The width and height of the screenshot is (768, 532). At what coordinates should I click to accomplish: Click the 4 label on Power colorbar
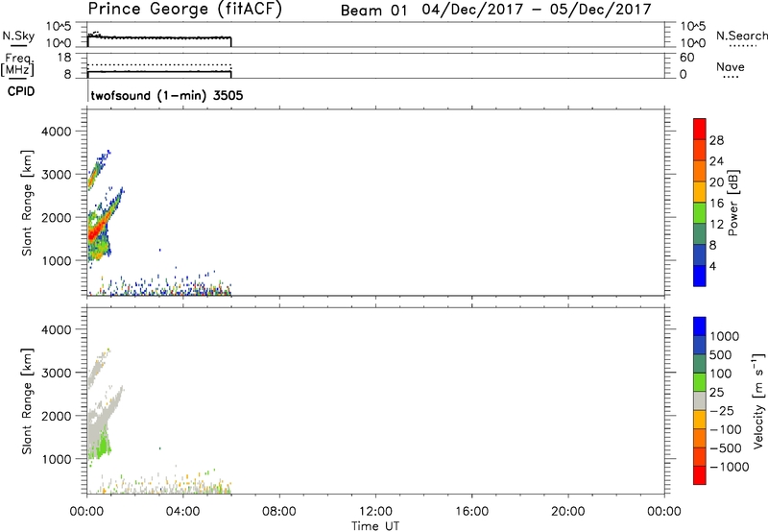(712, 266)
